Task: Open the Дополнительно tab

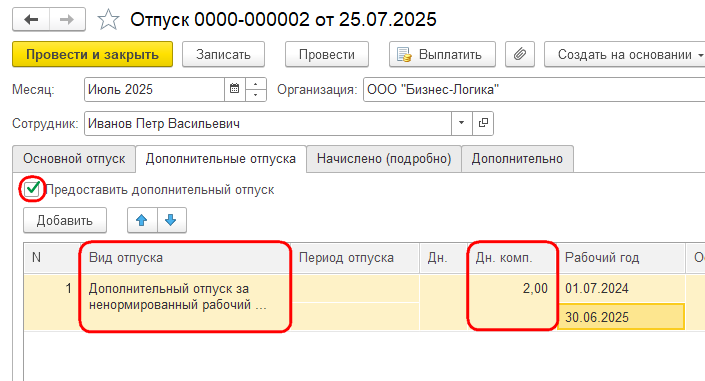Action: click(x=517, y=159)
